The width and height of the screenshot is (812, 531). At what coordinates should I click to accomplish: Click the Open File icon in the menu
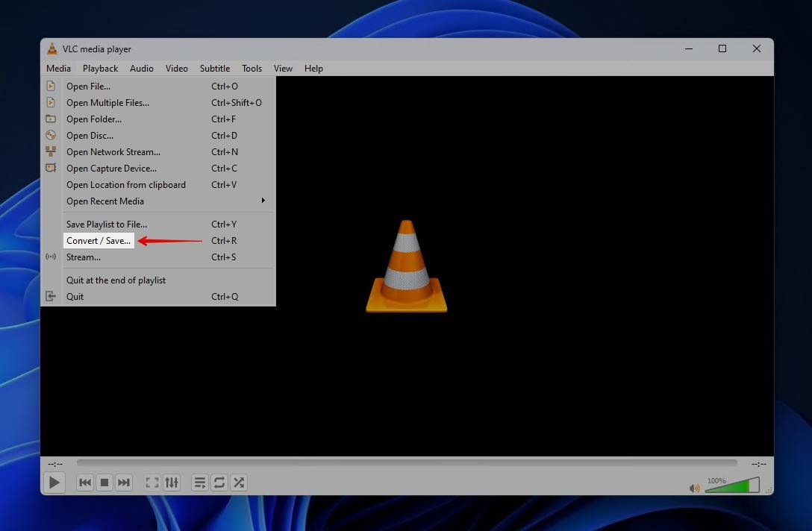[51, 86]
